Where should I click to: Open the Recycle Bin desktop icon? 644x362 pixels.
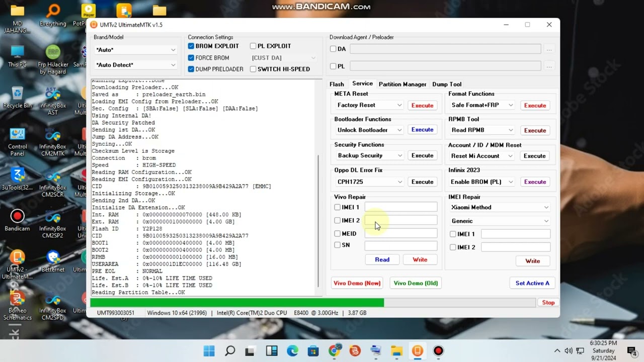[17, 97]
